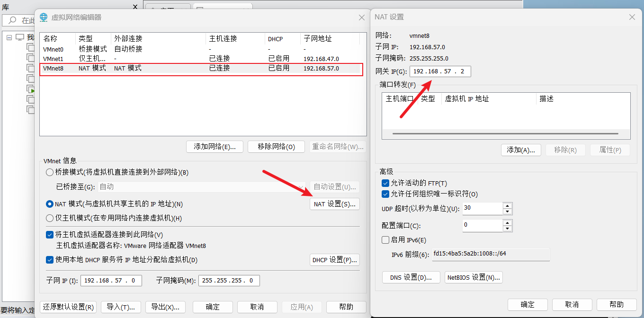Click 帮助 in 虚拟网络编辑器

[346, 307]
